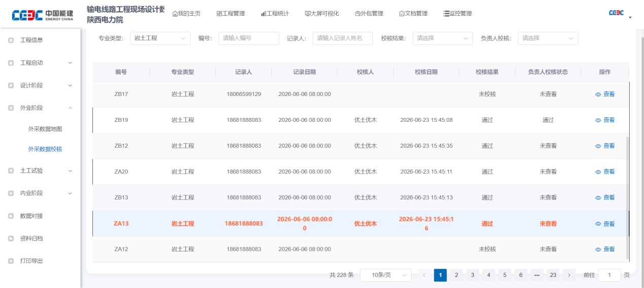The image size is (644, 288).
Task: Click the 未校核 cell in row ZA12
Action: (487, 249)
